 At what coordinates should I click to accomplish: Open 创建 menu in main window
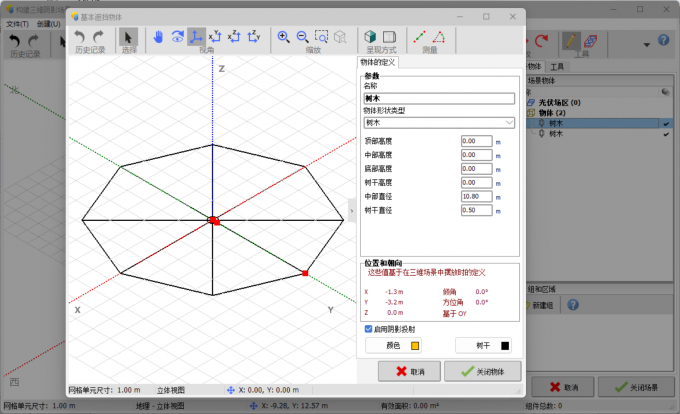[x=49, y=24]
